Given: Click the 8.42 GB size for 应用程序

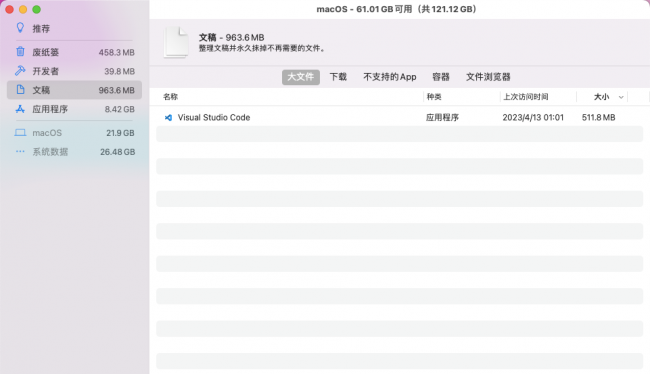Looking at the screenshot, I should click(119, 109).
